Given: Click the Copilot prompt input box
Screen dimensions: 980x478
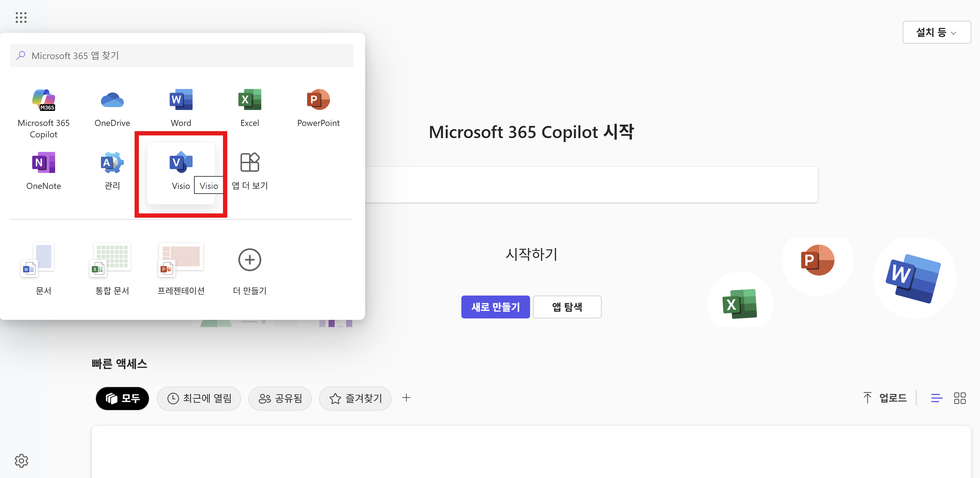Looking at the screenshot, I should pyautogui.click(x=591, y=184).
